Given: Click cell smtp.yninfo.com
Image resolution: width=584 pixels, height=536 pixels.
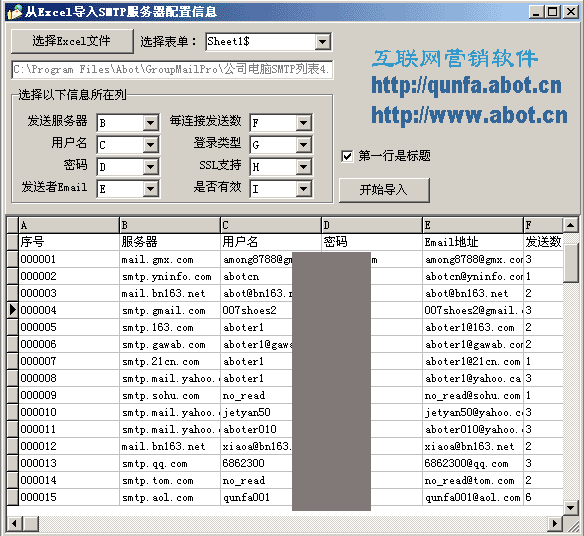Looking at the screenshot, I should click(x=170, y=276).
